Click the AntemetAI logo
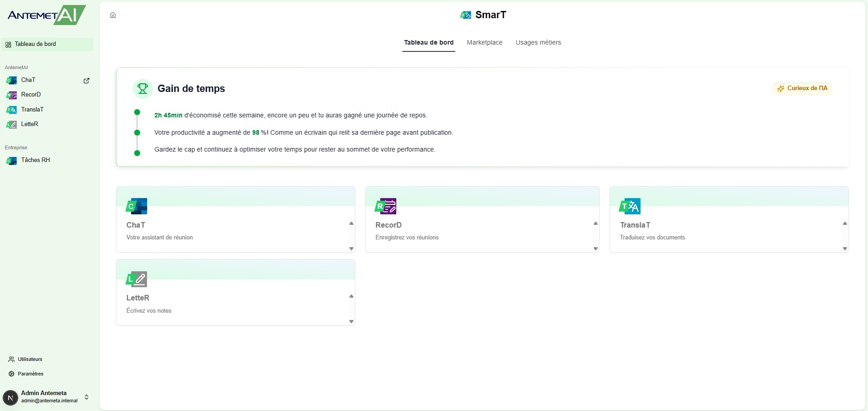The height and width of the screenshot is (411, 868). pyautogui.click(x=46, y=15)
